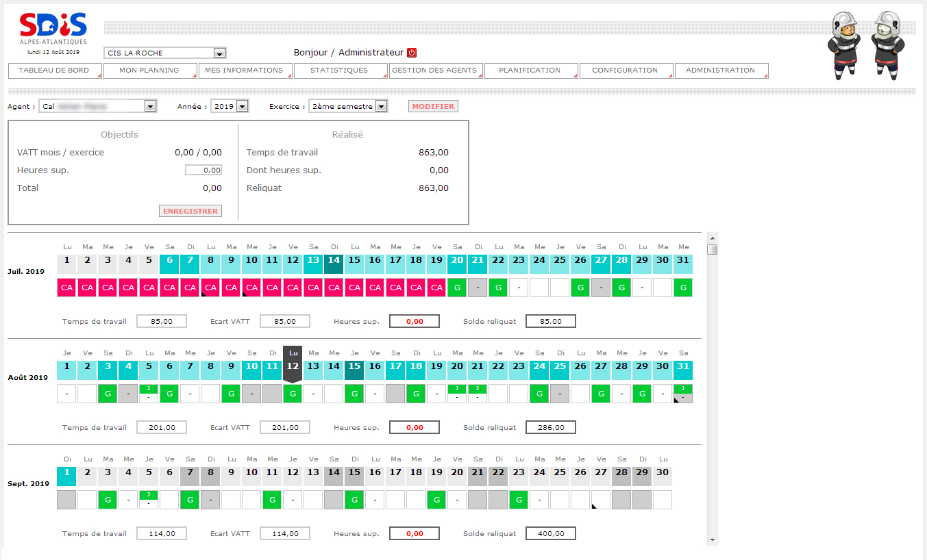
Task: Click August Heures sup. field 0,00
Action: pyautogui.click(x=415, y=427)
